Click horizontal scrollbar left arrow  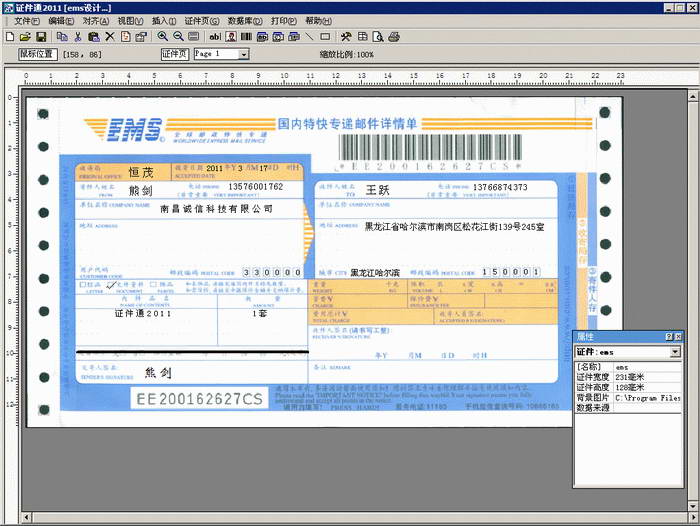pyautogui.click(x=27, y=518)
